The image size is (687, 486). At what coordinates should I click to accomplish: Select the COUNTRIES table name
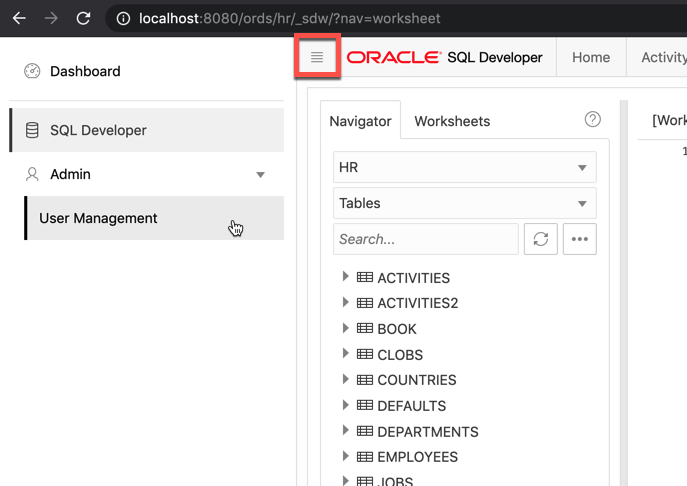tap(417, 380)
